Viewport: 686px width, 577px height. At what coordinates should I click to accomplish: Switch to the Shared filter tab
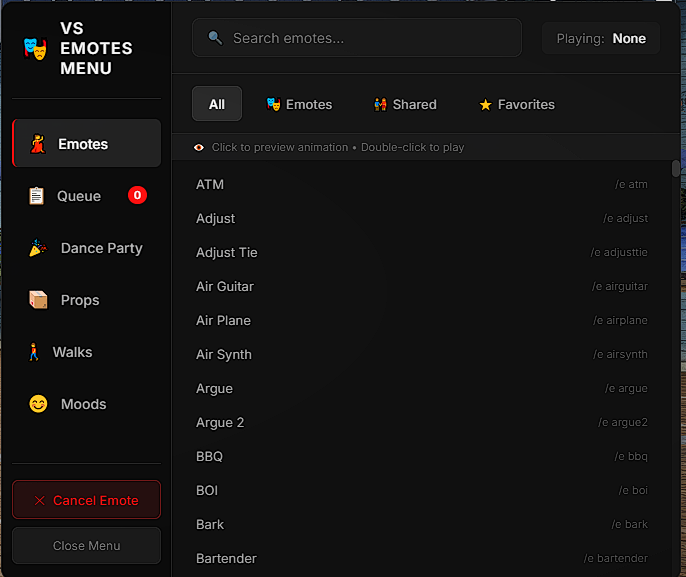coord(405,104)
